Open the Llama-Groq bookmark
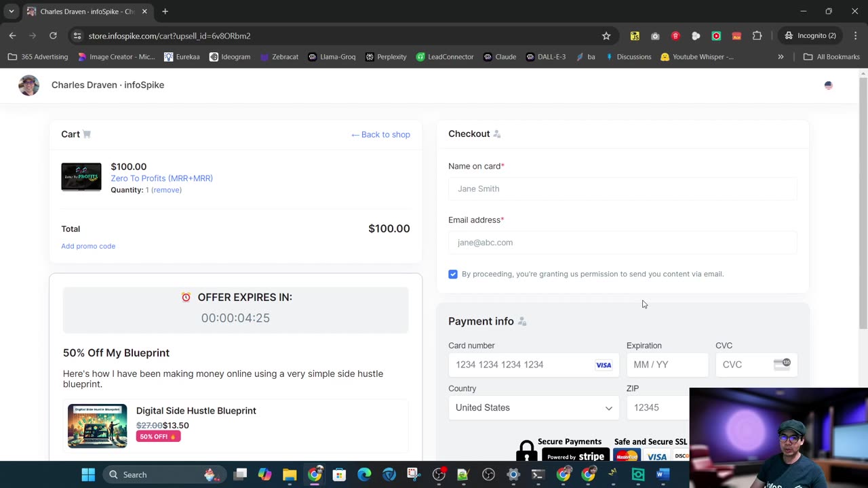 332,57
